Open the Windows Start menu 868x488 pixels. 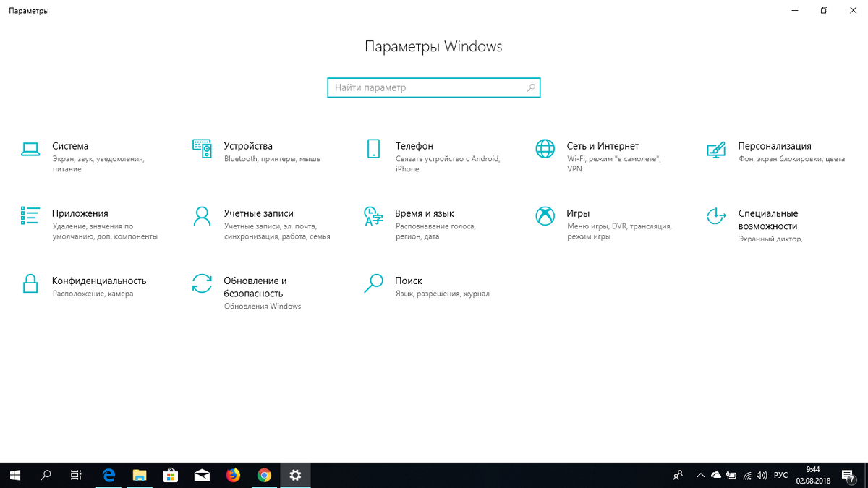(x=15, y=475)
